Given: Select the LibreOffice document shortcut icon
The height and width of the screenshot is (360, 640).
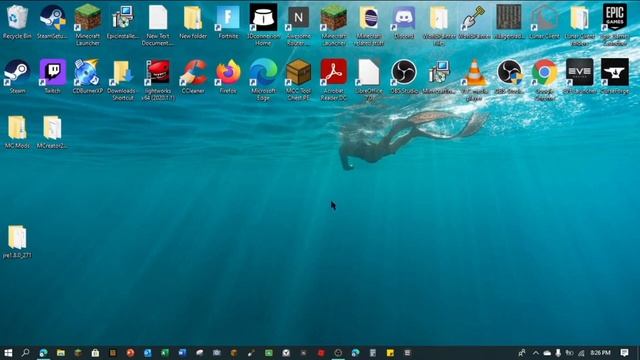Looking at the screenshot, I should click(x=369, y=73).
